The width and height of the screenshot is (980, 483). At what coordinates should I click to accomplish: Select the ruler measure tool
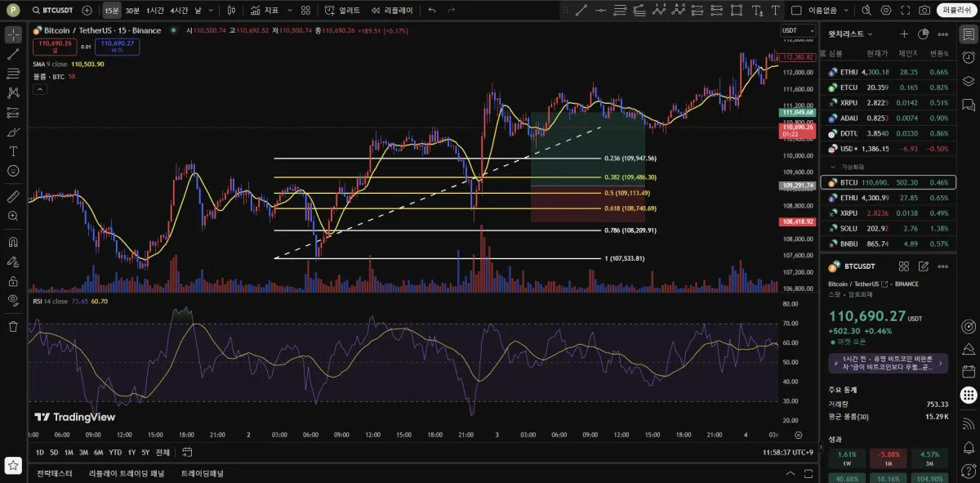[13, 197]
